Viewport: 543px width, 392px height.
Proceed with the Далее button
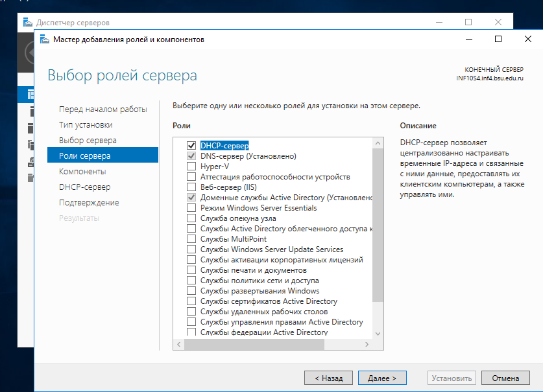pos(382,378)
